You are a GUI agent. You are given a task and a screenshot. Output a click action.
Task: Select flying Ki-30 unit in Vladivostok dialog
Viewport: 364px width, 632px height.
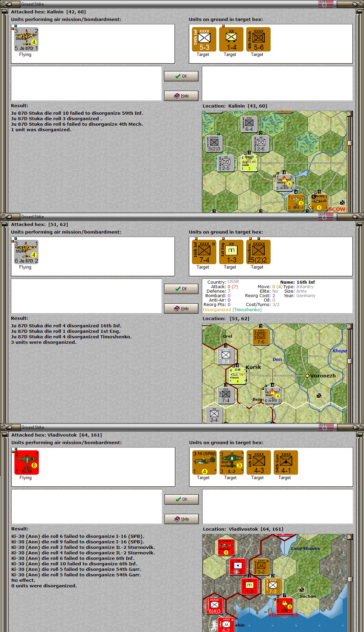[x=26, y=463]
